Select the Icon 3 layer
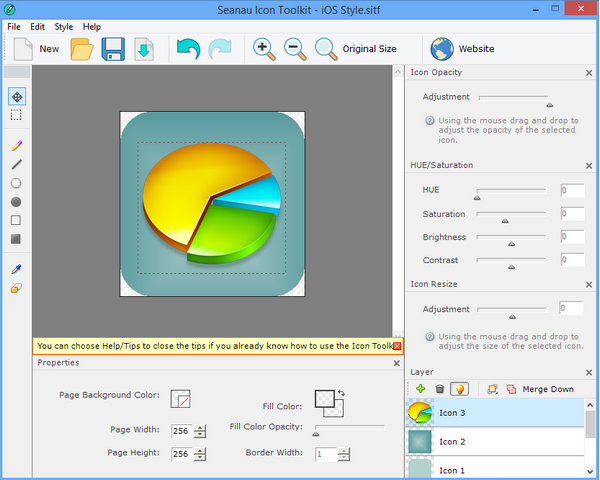 [x=495, y=413]
